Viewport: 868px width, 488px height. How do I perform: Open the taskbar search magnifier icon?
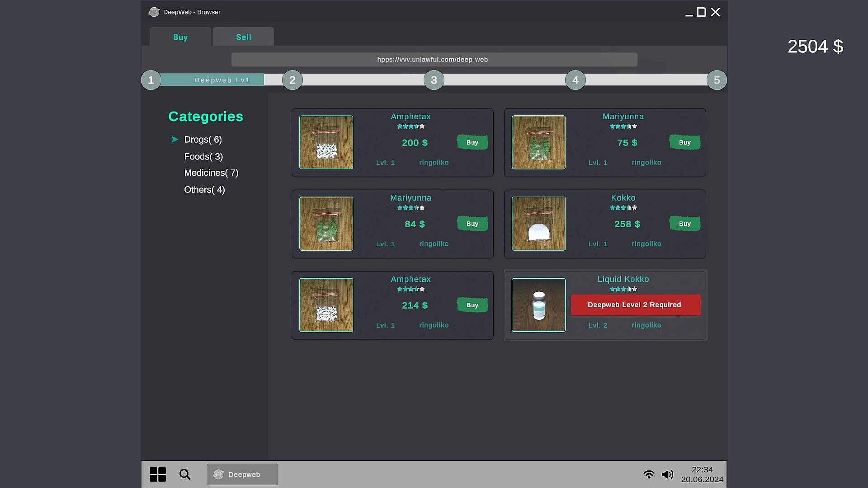pos(185,474)
